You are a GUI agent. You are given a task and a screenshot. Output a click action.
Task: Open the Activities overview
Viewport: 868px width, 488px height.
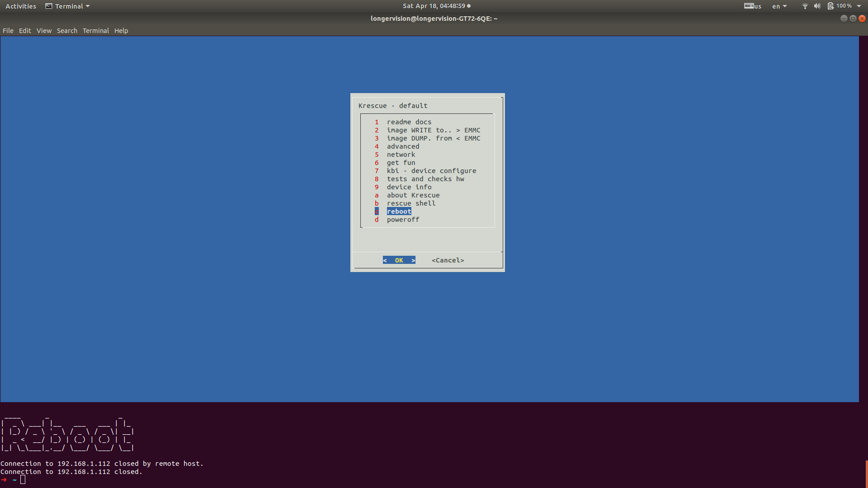point(21,6)
